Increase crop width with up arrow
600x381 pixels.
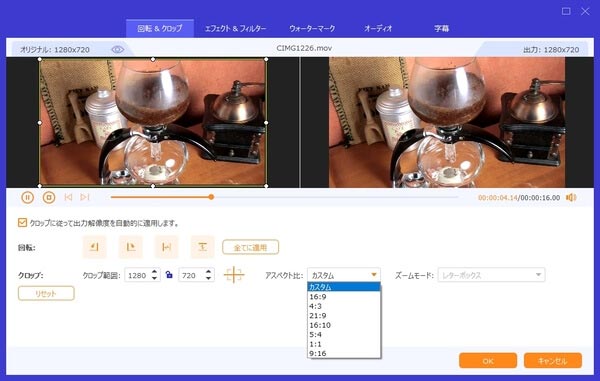click(x=155, y=272)
